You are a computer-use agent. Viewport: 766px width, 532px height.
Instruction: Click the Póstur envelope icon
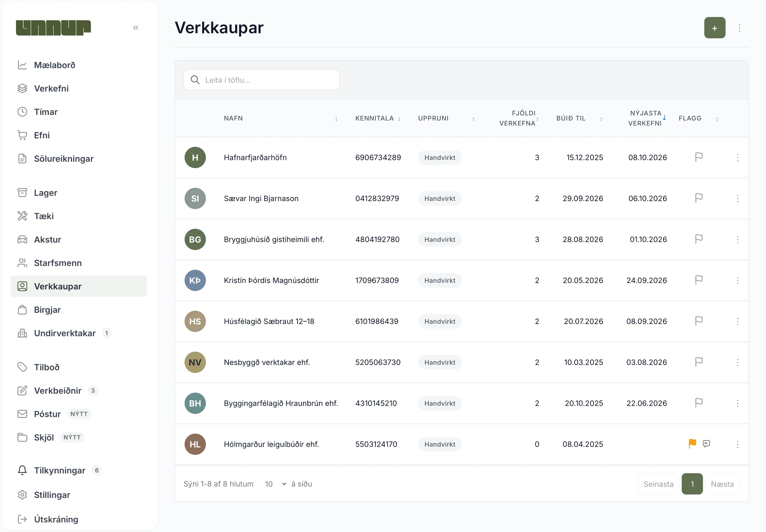click(x=22, y=414)
